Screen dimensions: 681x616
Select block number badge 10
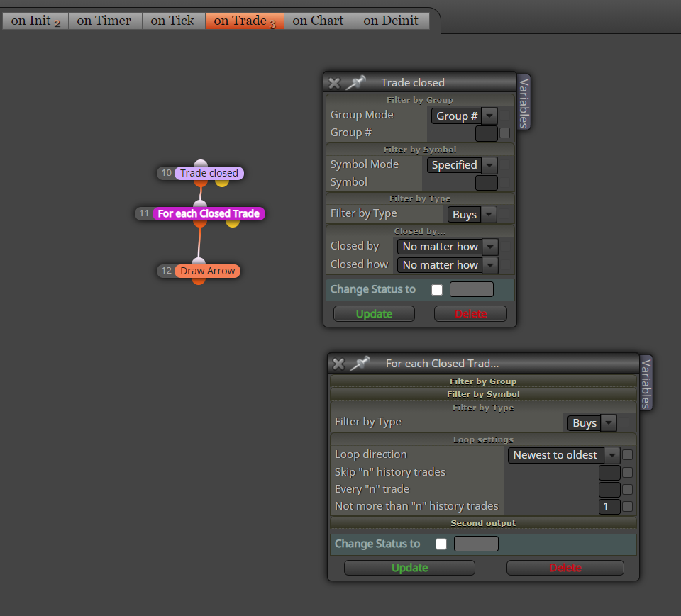pos(166,173)
